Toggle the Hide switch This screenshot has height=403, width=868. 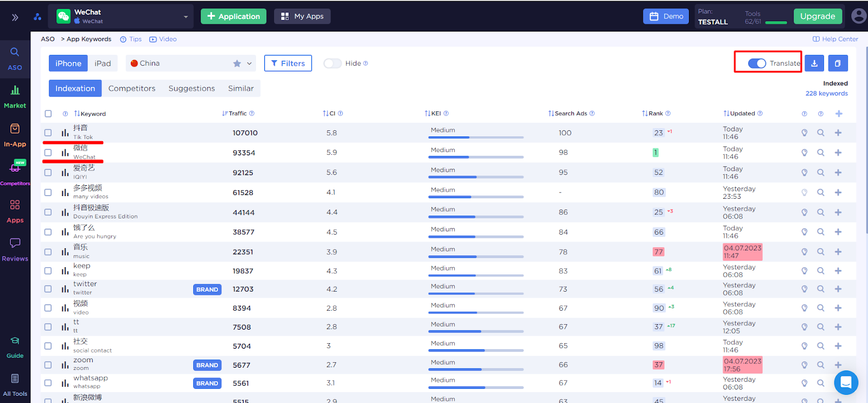coord(333,64)
